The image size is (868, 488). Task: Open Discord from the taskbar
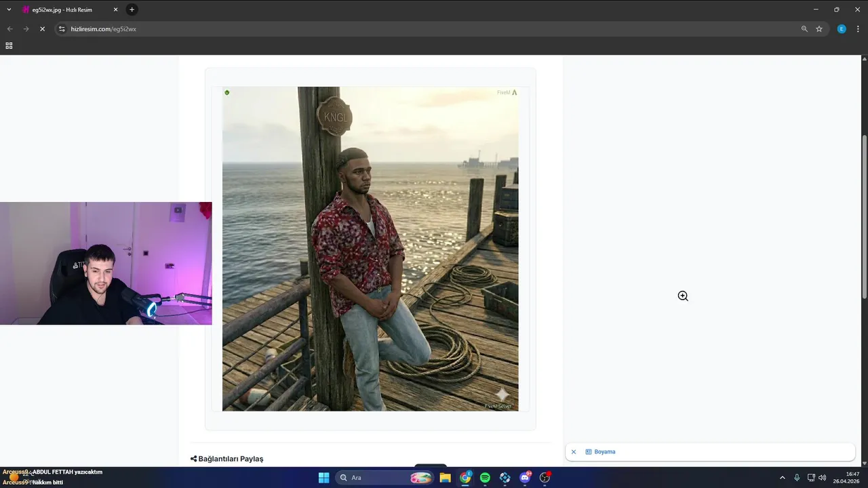[525, 478]
